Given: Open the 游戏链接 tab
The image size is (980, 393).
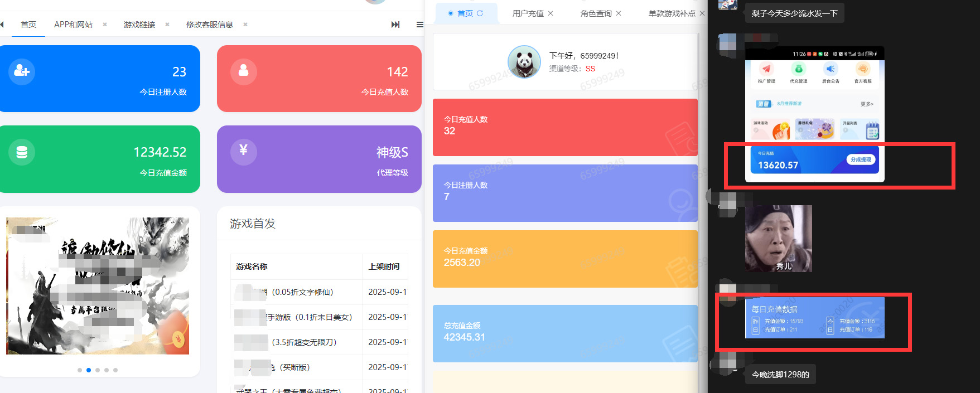Looking at the screenshot, I should [139, 25].
